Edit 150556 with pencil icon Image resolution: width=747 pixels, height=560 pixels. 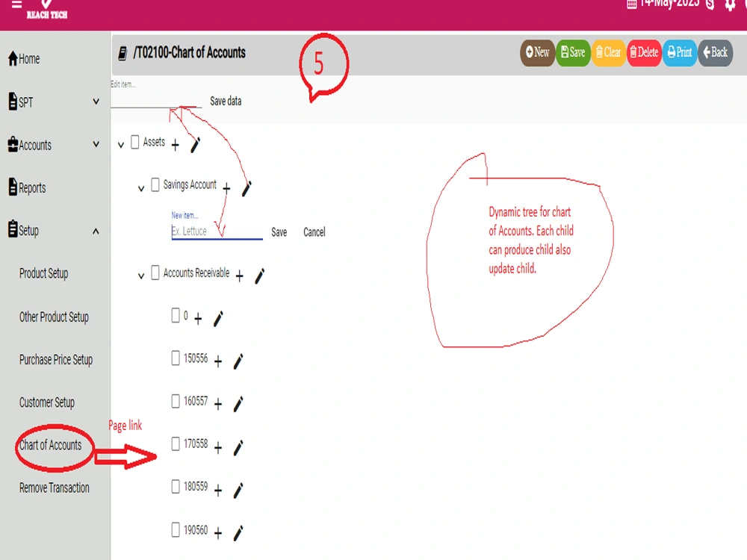238,361
